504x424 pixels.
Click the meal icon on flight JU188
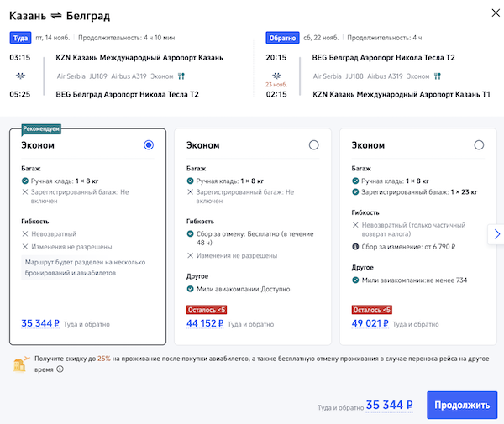pos(436,76)
